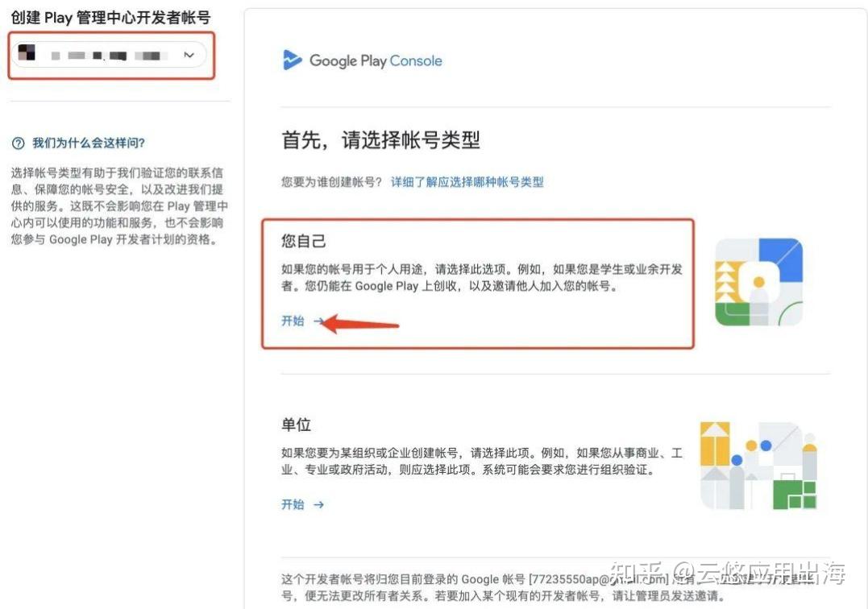Collapse the account selection pill dropdown
Screen dimensions: 868x609
(189, 55)
